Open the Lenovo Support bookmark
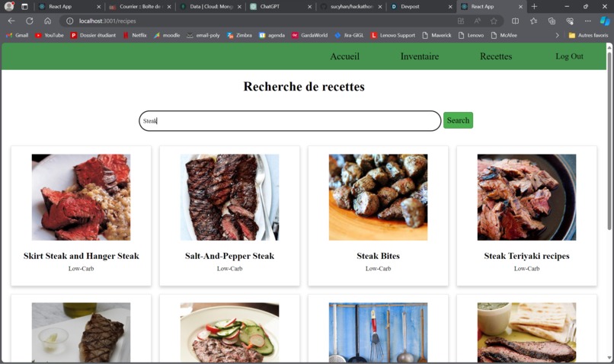614x364 pixels. (393, 35)
